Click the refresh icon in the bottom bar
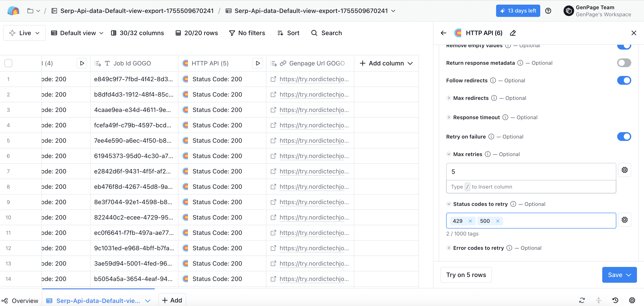The image size is (644, 306). tap(582, 300)
